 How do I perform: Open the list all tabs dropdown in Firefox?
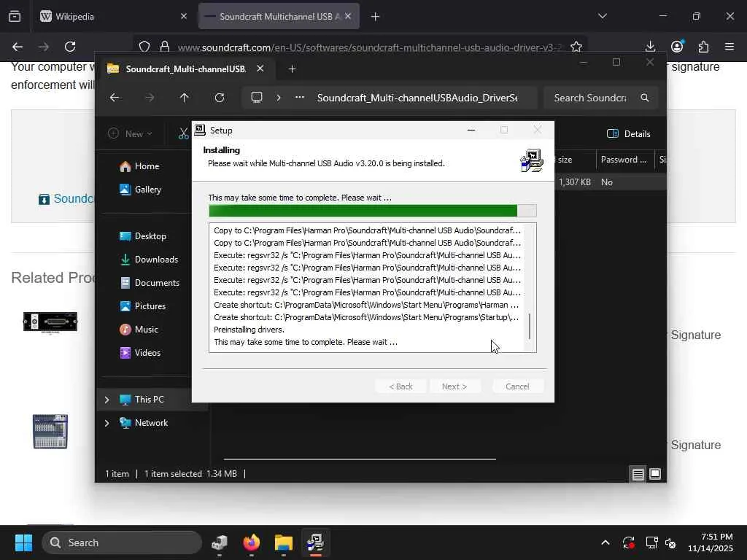602,16
